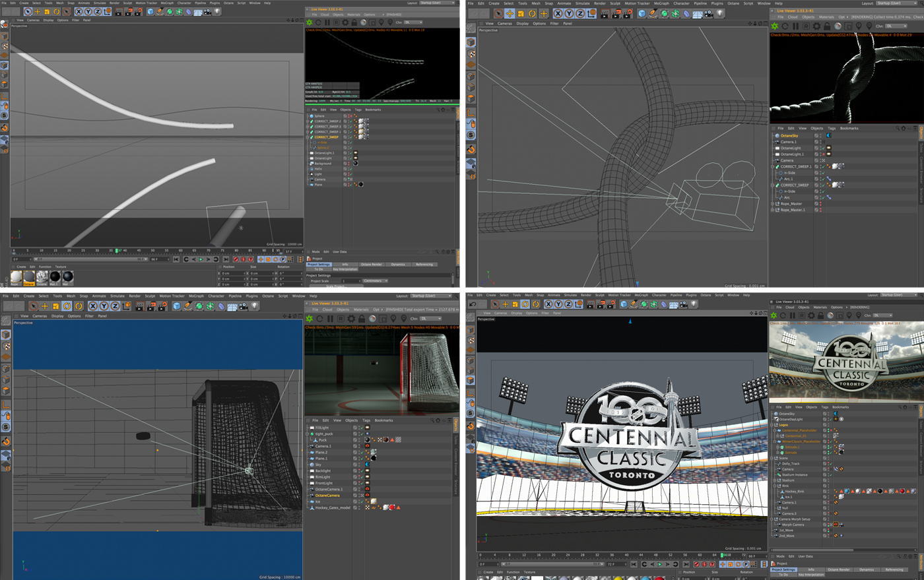
Task: Click record keyframe button in Centennial timeline
Action: tap(696, 564)
